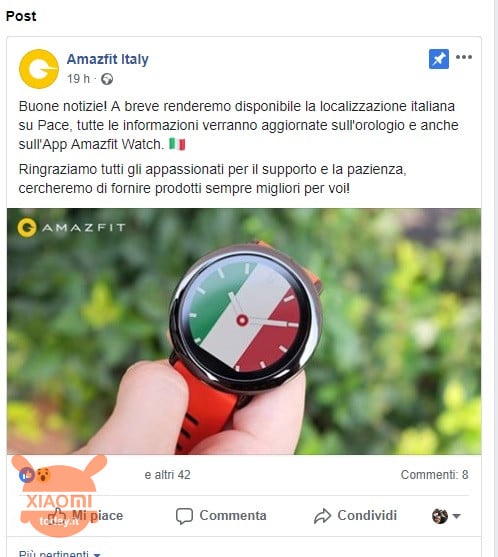The image size is (498, 557).
Task: Open the Amazfit Italy profile picture
Action: tap(39, 69)
